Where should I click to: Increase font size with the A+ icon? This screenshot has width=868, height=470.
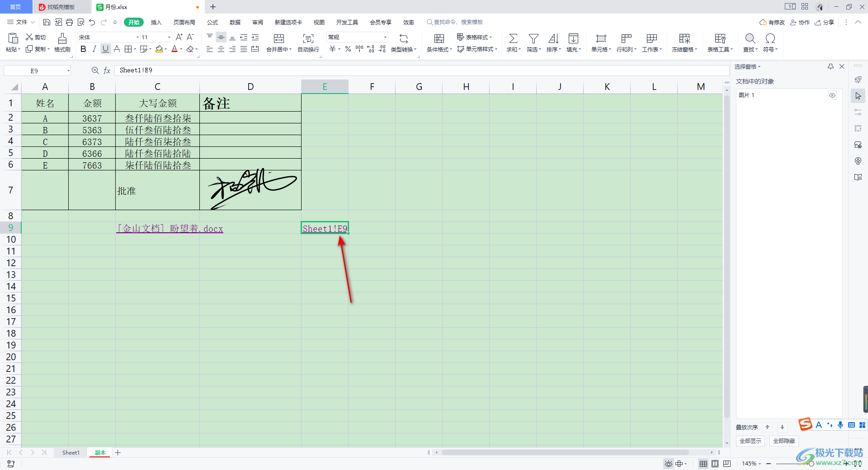[179, 37]
